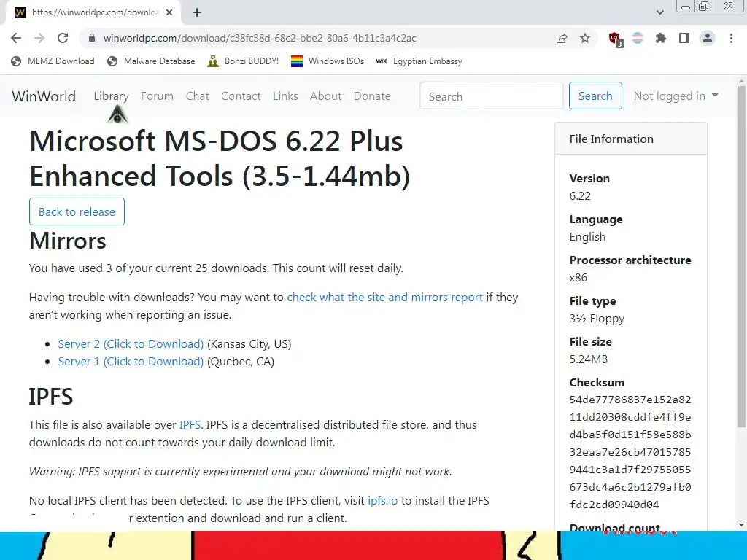This screenshot has width=747, height=560.
Task: Click the page vertical scrollbar thumb
Action: [741, 257]
